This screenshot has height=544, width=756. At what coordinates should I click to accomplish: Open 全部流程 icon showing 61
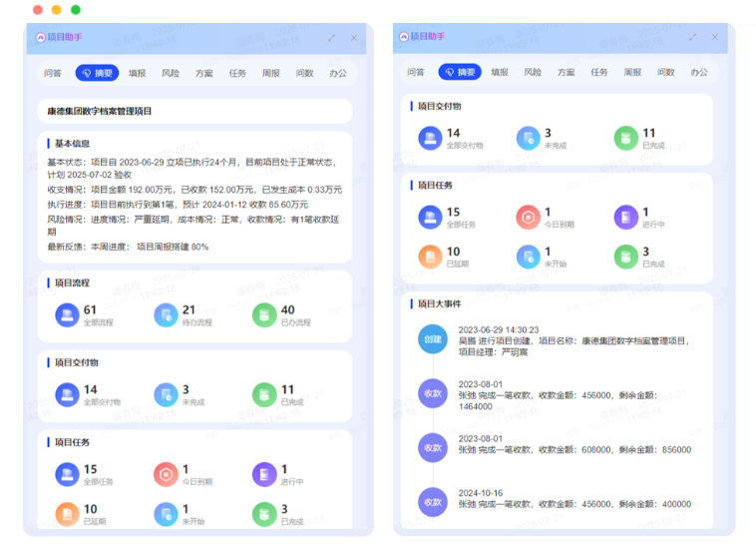coord(67,315)
